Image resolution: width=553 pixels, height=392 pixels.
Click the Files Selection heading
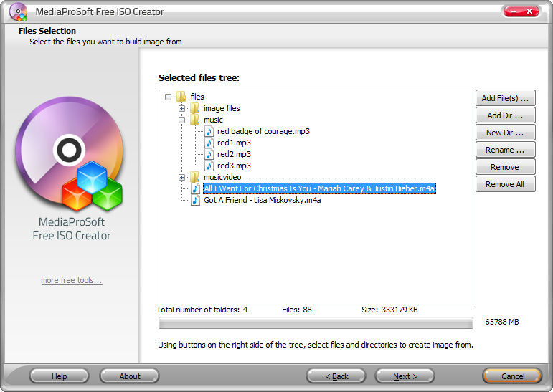click(x=47, y=31)
